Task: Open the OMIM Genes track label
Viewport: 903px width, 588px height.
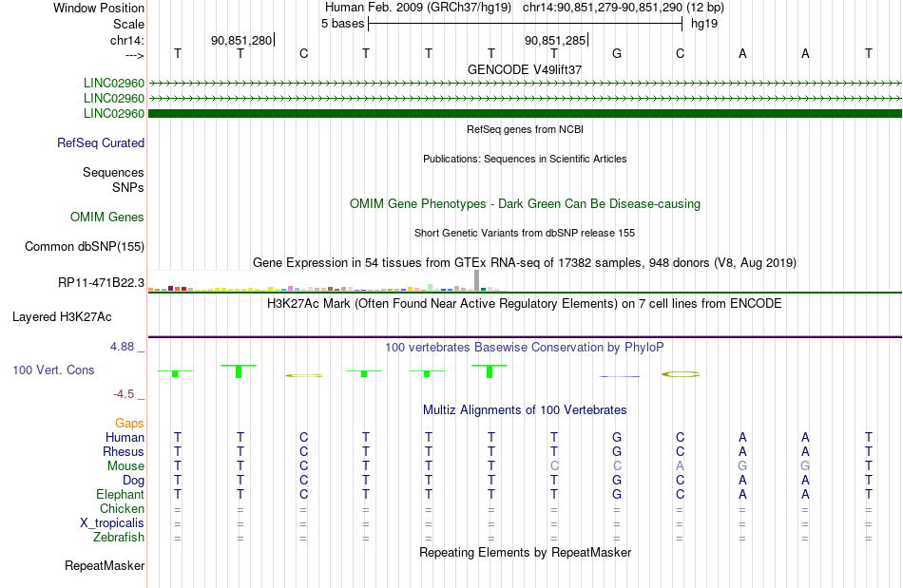Action: coord(107,217)
